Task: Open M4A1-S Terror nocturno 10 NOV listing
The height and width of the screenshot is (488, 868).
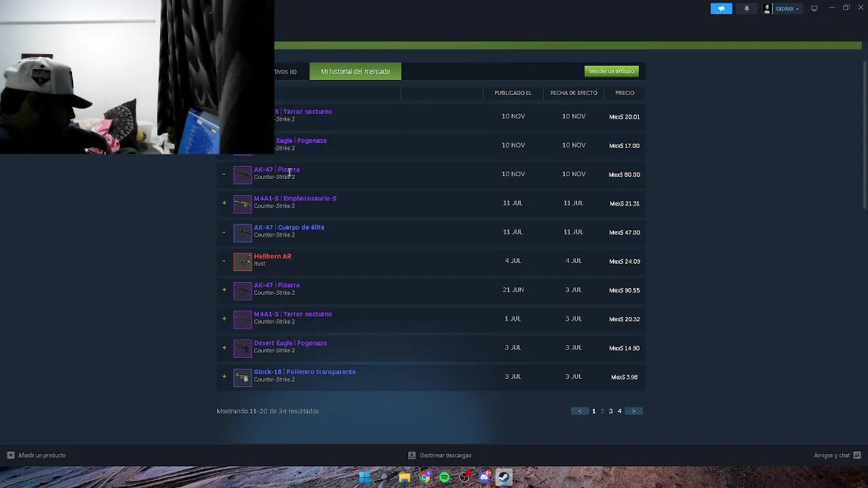Action: pos(303,112)
